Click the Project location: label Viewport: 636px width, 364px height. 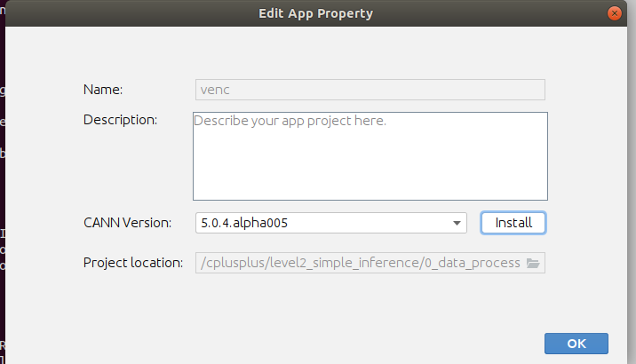coord(133,263)
